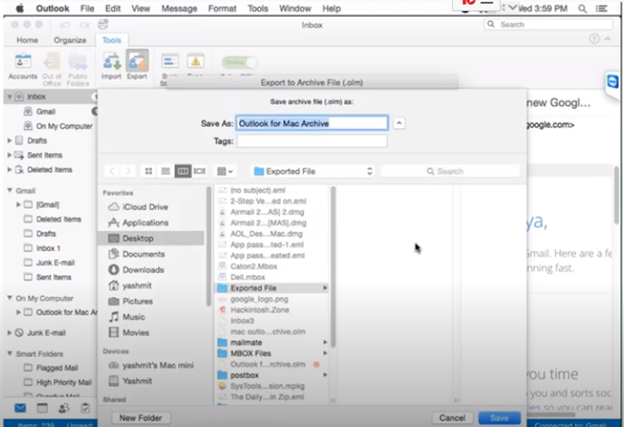Click the Tags input field
This screenshot has width=624, height=427.
pyautogui.click(x=312, y=141)
